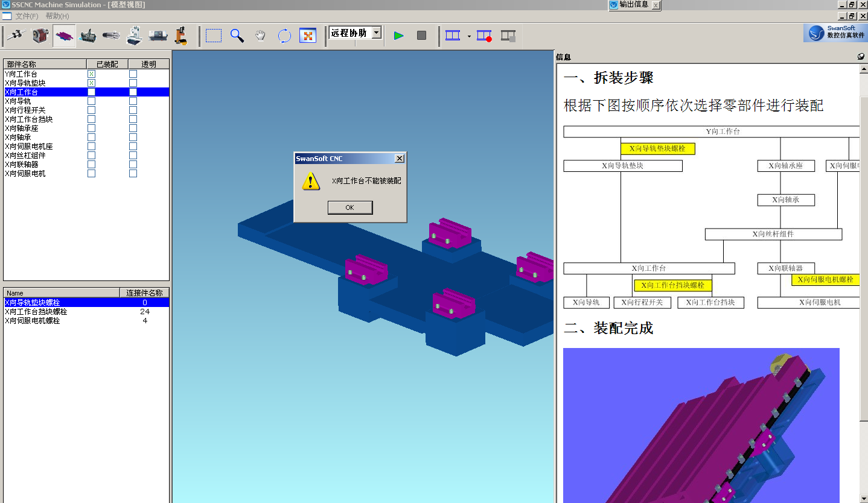Image resolution: width=868 pixels, height=503 pixels.
Task: Select X向伺服电机 in the parts list
Action: click(x=25, y=174)
